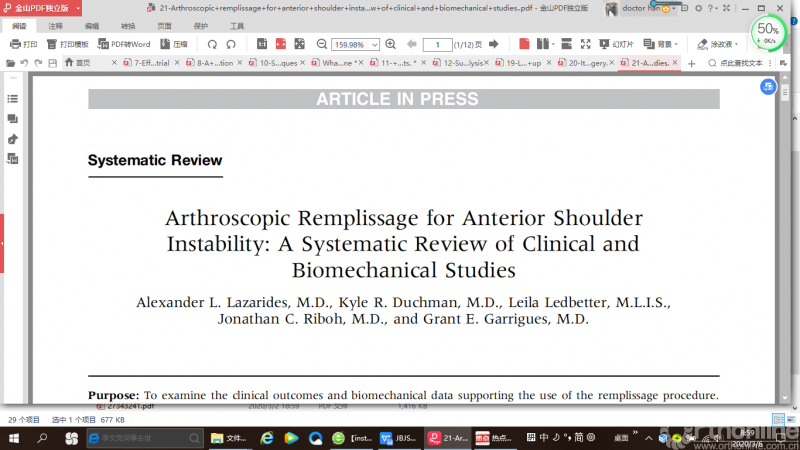
Task: Open the 转换 ribbon tab
Action: tap(128, 26)
